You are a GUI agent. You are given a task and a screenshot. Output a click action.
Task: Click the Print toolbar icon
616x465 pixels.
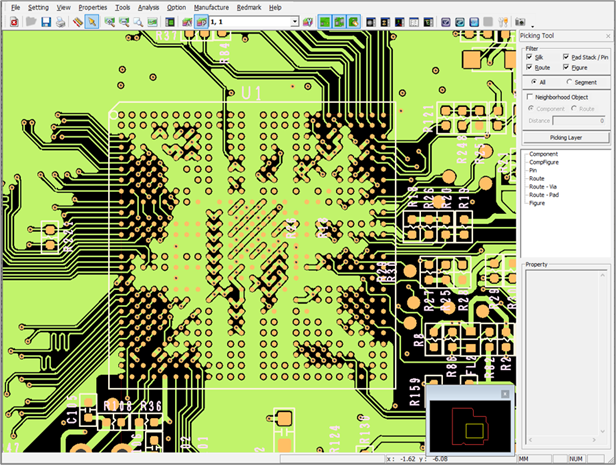61,21
